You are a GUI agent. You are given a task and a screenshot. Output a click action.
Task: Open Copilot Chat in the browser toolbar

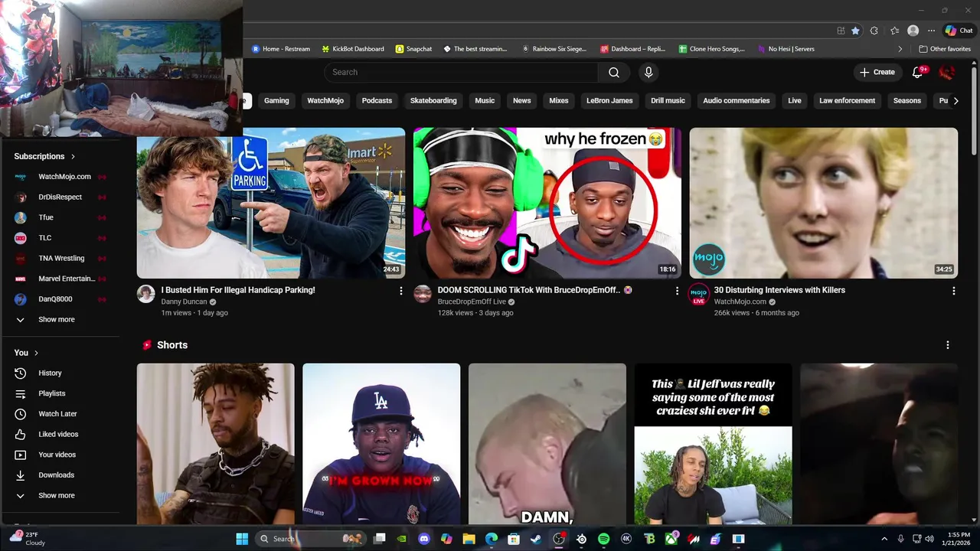(959, 31)
